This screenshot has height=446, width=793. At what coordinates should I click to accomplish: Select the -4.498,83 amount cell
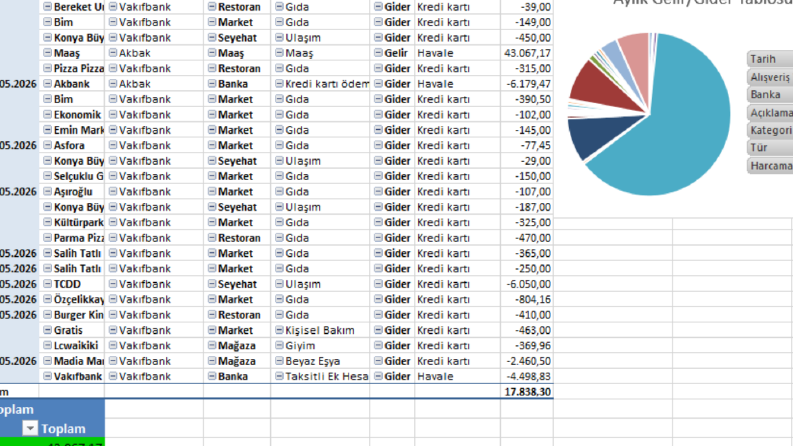[527, 377]
